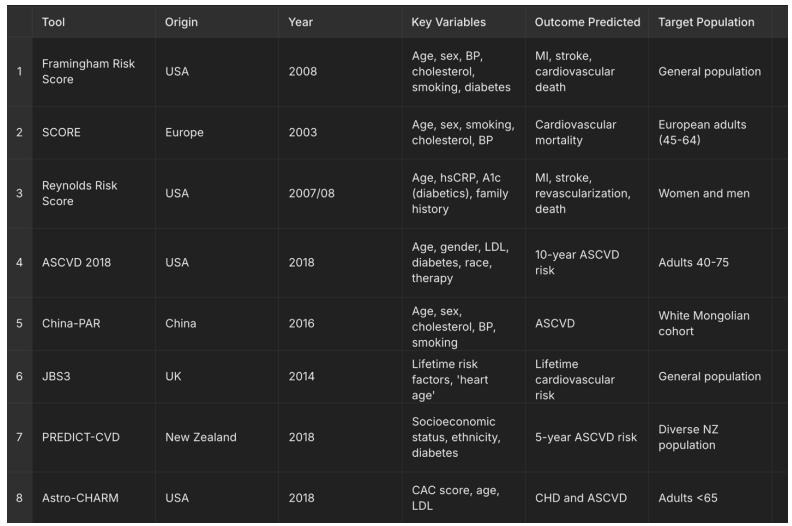Select row number 8
The height and width of the screenshot is (526, 792).
tap(18, 497)
